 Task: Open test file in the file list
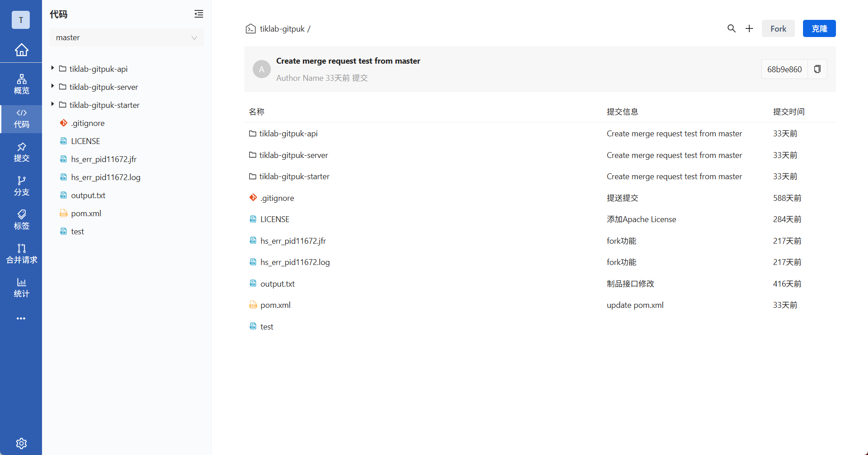(267, 327)
